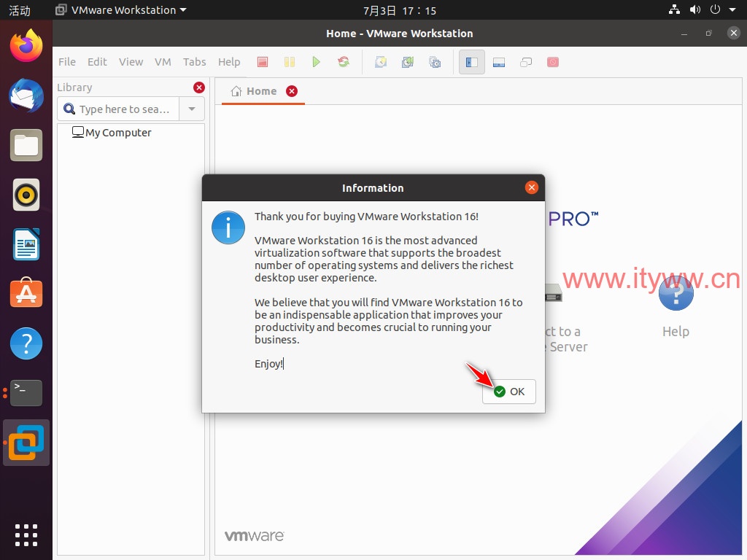This screenshot has height=560, width=747.
Task: Open the Help menu
Action: 229,62
